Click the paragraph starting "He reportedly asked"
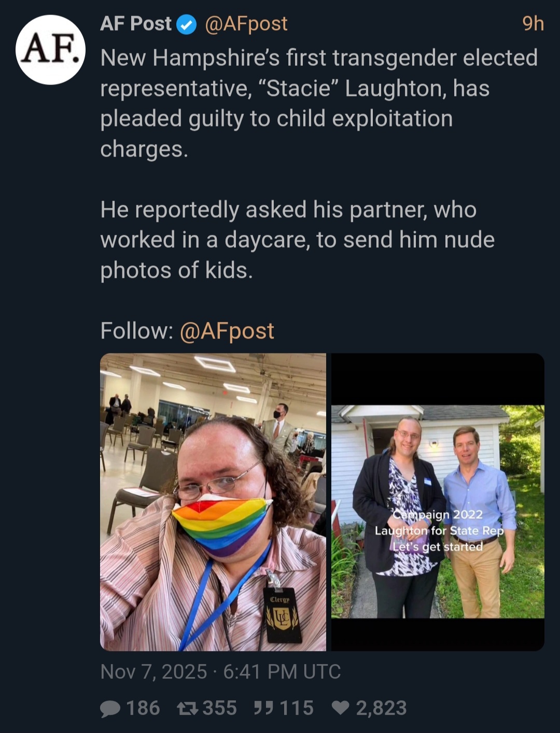This screenshot has width=560, height=733. [297, 239]
